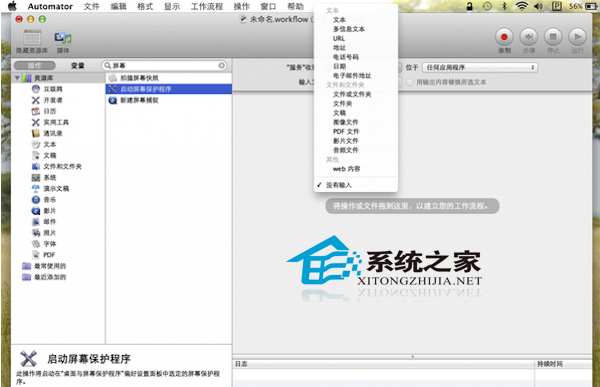The width and height of the screenshot is (600, 387).
Task: Hide the library via 隐藏资源库 icon
Action: click(x=32, y=38)
